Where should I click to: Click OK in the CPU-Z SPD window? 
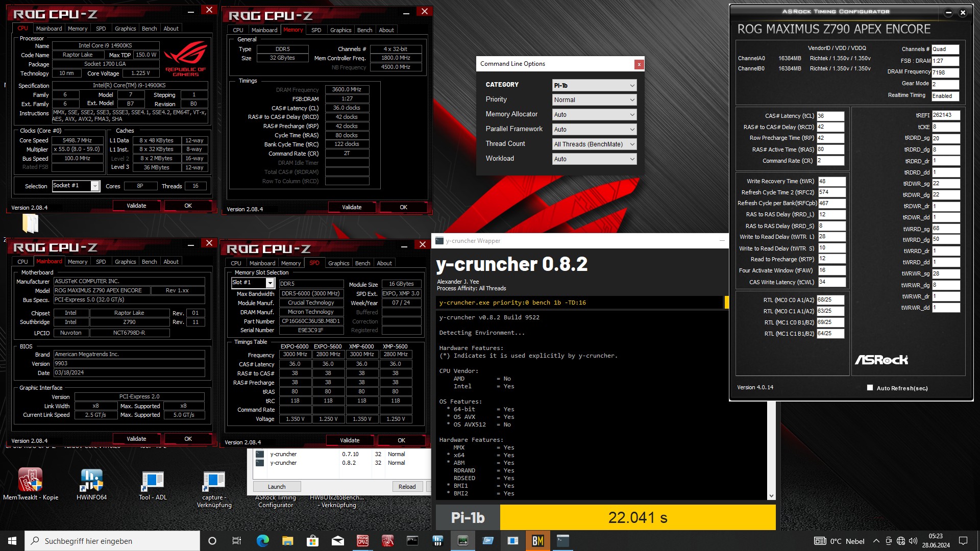coord(401,440)
